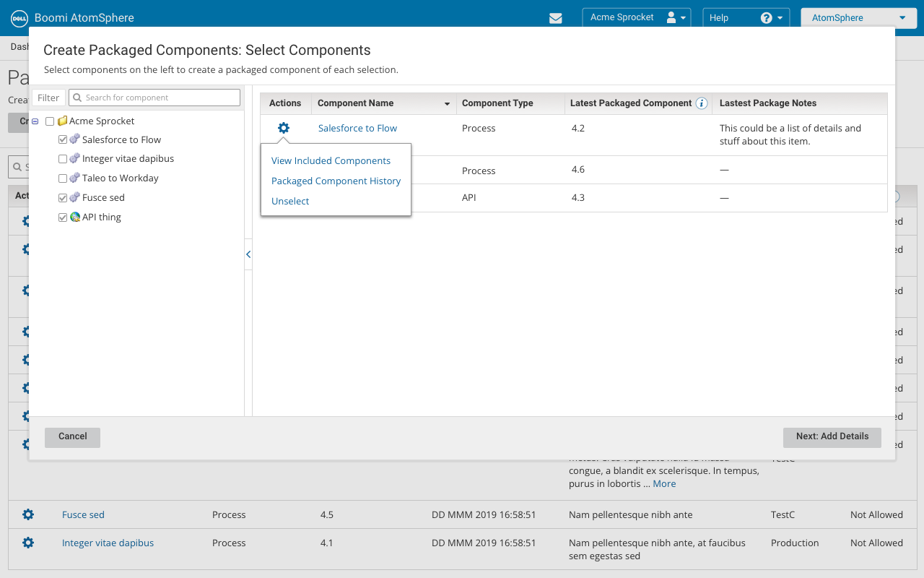Click the user account icon by Acme Sprocket
The width and height of the screenshot is (924, 578).
point(671,17)
